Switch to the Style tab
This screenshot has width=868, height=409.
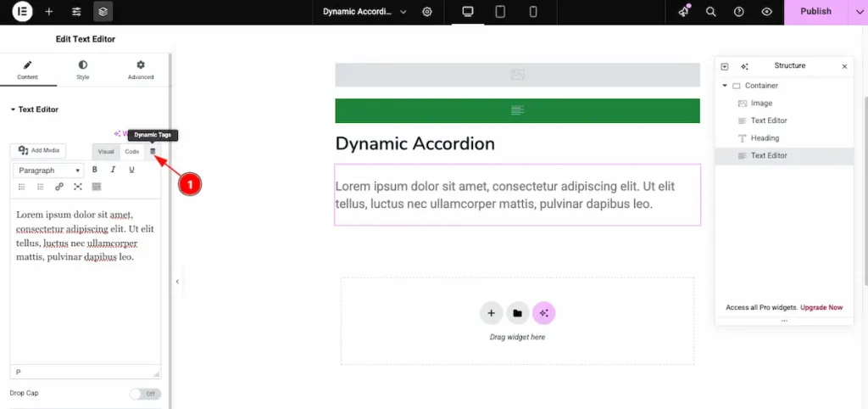(82, 70)
